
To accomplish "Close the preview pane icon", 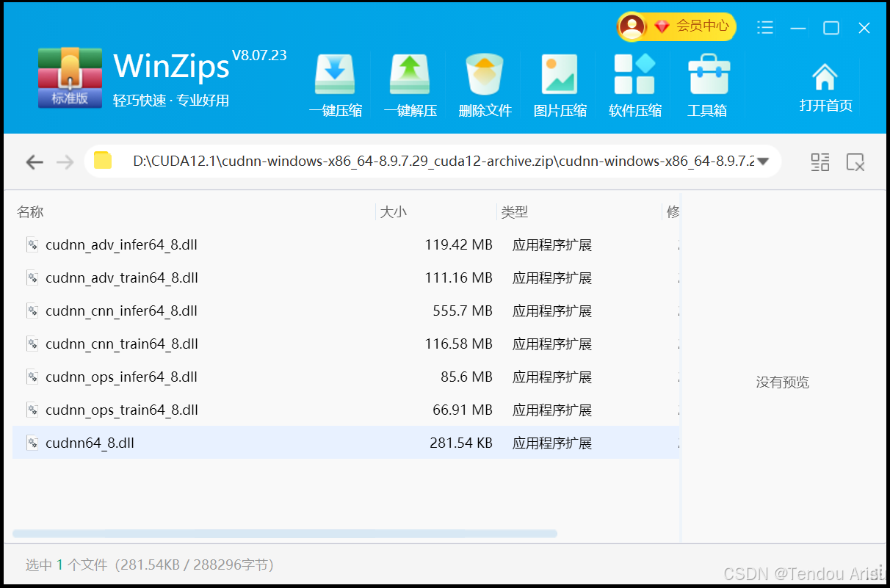I will point(855,162).
